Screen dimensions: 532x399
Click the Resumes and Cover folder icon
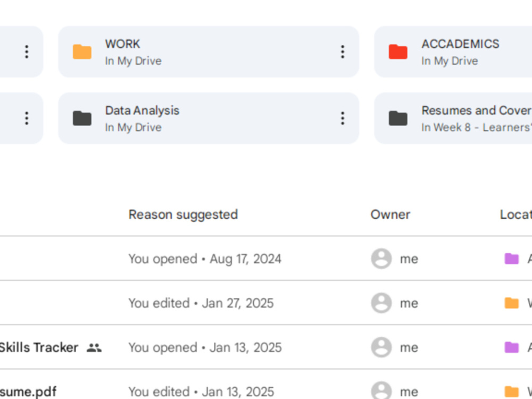tap(398, 119)
